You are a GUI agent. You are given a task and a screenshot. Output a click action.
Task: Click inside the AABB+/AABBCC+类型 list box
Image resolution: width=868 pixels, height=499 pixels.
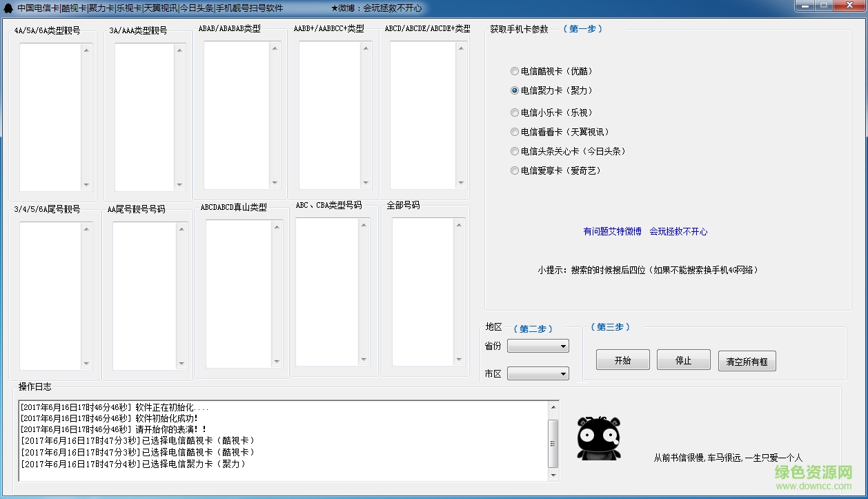328,114
